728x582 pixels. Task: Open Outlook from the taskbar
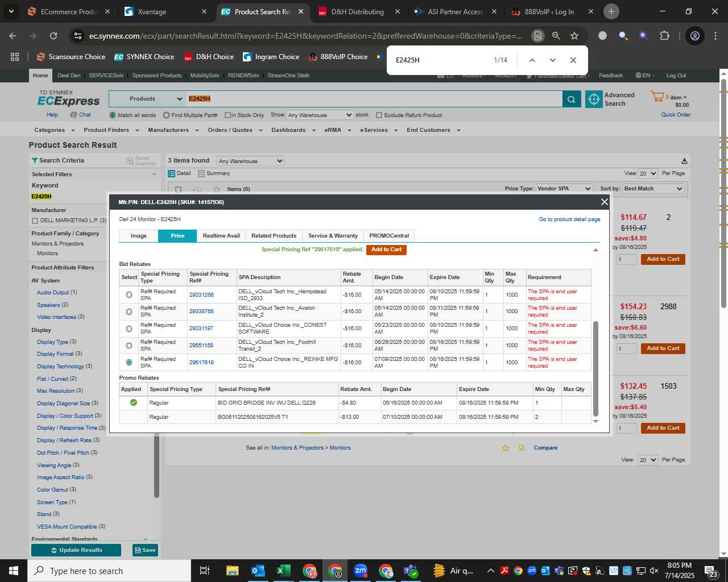(258, 571)
